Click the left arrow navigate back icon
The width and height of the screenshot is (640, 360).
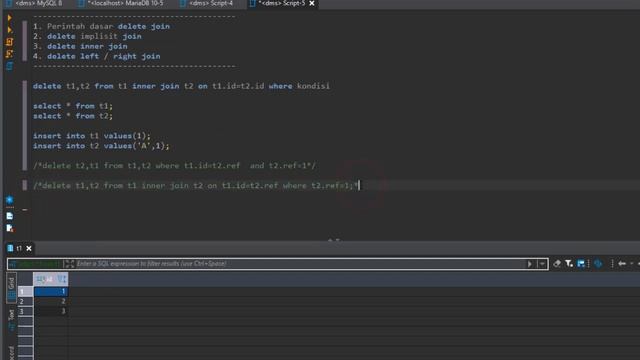(622, 264)
